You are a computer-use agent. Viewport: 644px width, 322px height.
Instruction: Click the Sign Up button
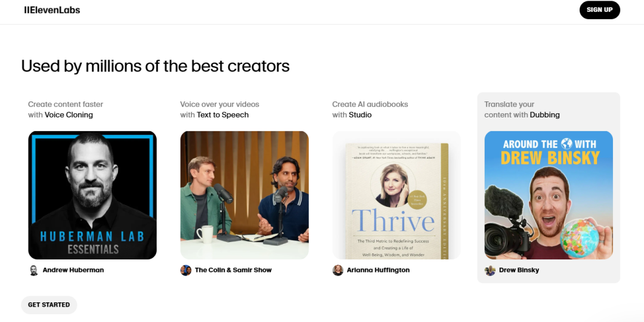pyautogui.click(x=600, y=10)
